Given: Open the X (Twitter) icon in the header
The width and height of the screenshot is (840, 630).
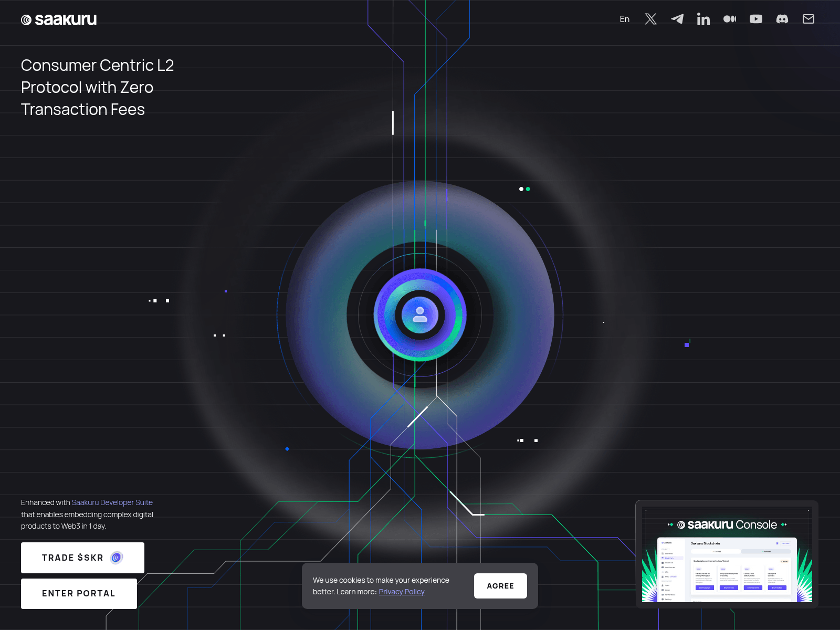Looking at the screenshot, I should [x=650, y=19].
